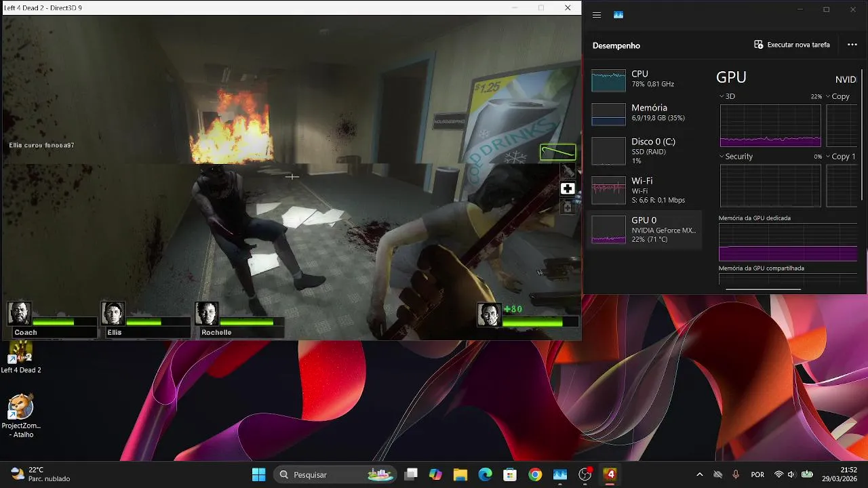Viewport: 868px width, 488px height.
Task: Click Ellis's portrait in game HUD
Action: point(113,313)
